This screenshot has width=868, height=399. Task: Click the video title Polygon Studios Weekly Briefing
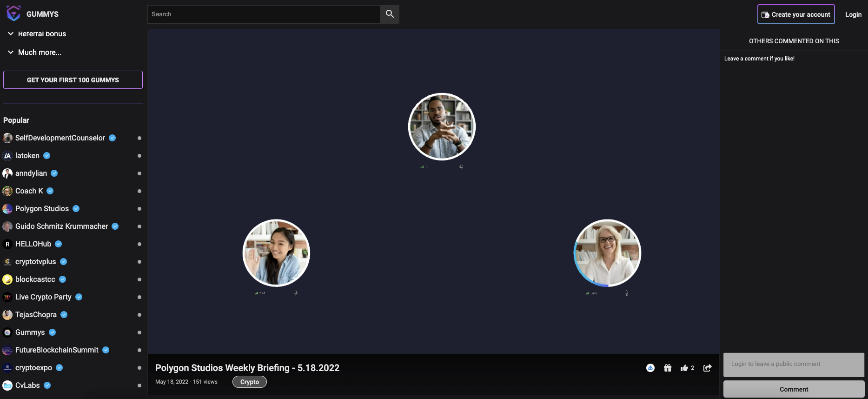(x=247, y=368)
